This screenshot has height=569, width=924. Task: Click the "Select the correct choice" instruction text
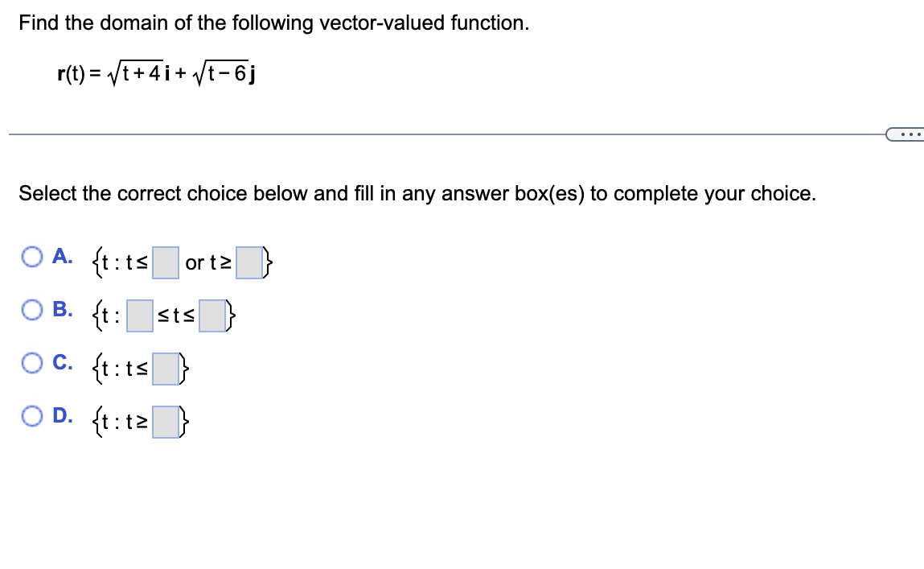click(x=416, y=193)
